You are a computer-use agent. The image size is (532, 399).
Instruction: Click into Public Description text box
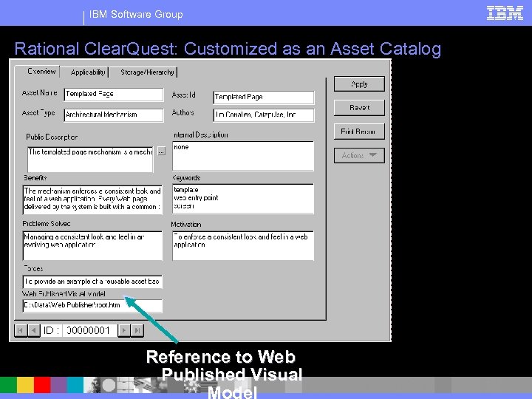click(x=90, y=159)
